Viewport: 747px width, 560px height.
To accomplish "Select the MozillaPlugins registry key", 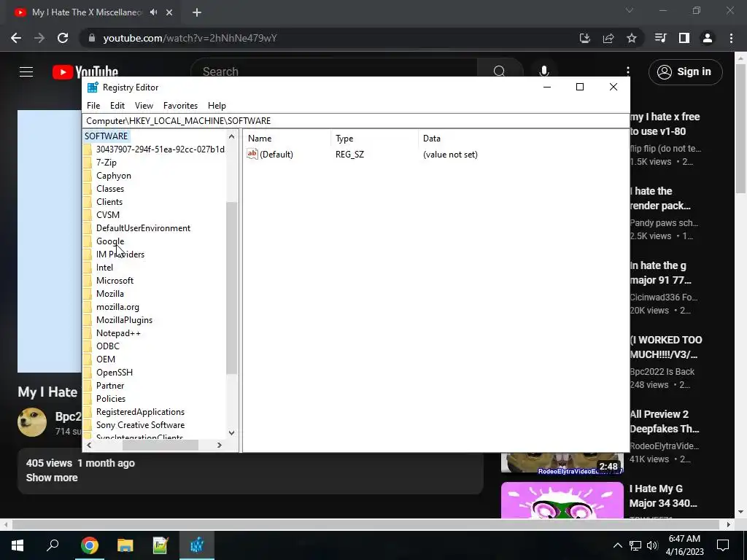I will [x=124, y=320].
